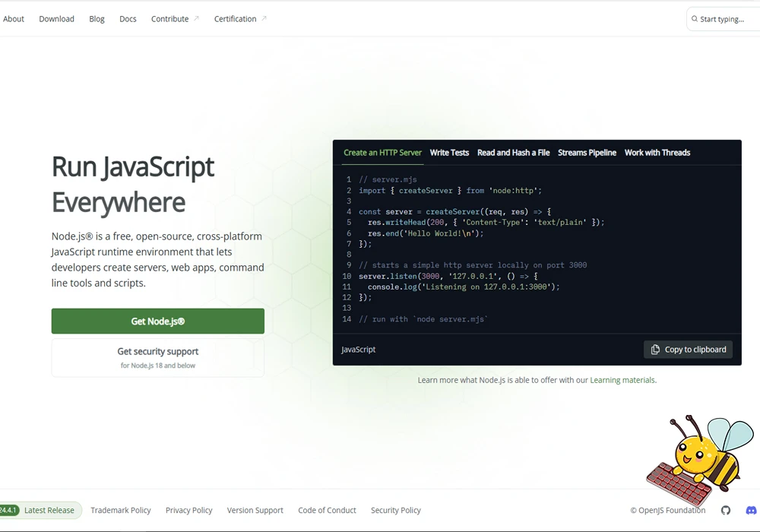Viewport: 760px width, 532px height.
Task: Click the JavaScript language label under code
Action: [x=358, y=350]
